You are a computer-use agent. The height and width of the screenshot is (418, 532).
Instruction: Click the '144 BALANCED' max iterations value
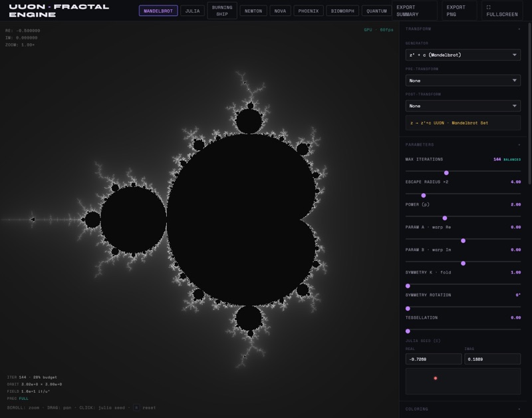(507, 159)
